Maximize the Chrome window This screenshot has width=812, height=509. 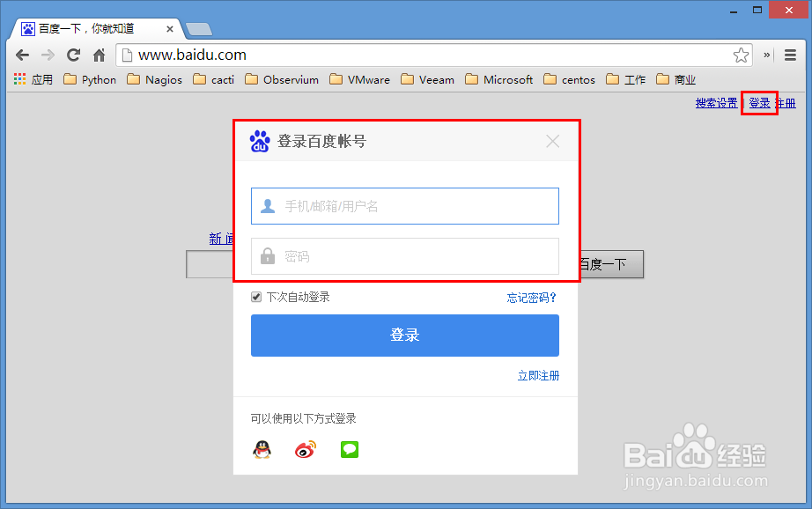click(757, 11)
